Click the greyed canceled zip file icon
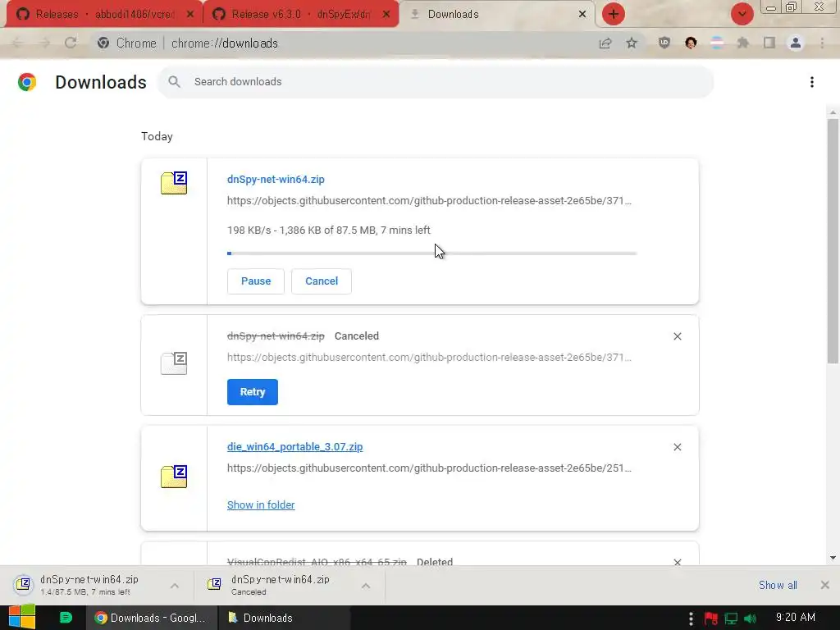The width and height of the screenshot is (840, 630). 174,363
